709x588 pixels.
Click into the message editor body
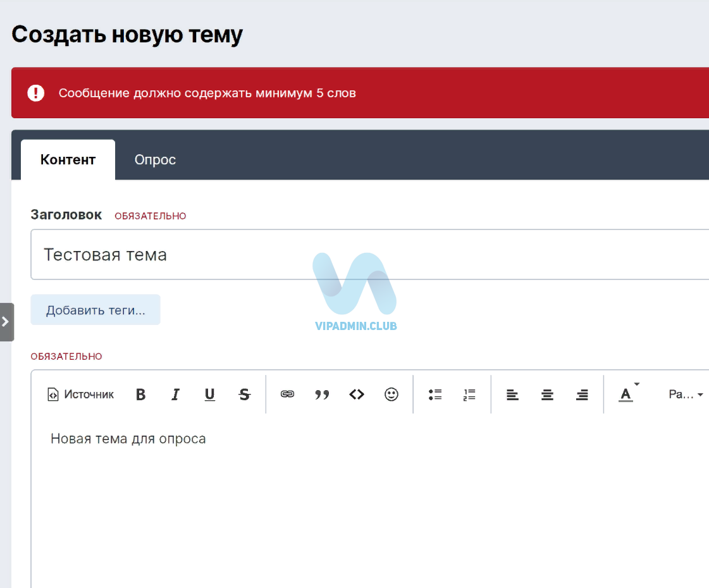(369, 501)
